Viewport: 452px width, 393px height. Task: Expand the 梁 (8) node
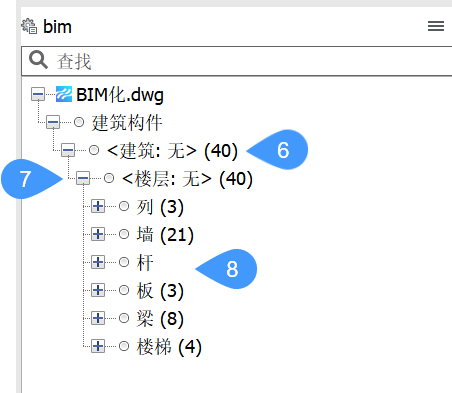(x=98, y=318)
